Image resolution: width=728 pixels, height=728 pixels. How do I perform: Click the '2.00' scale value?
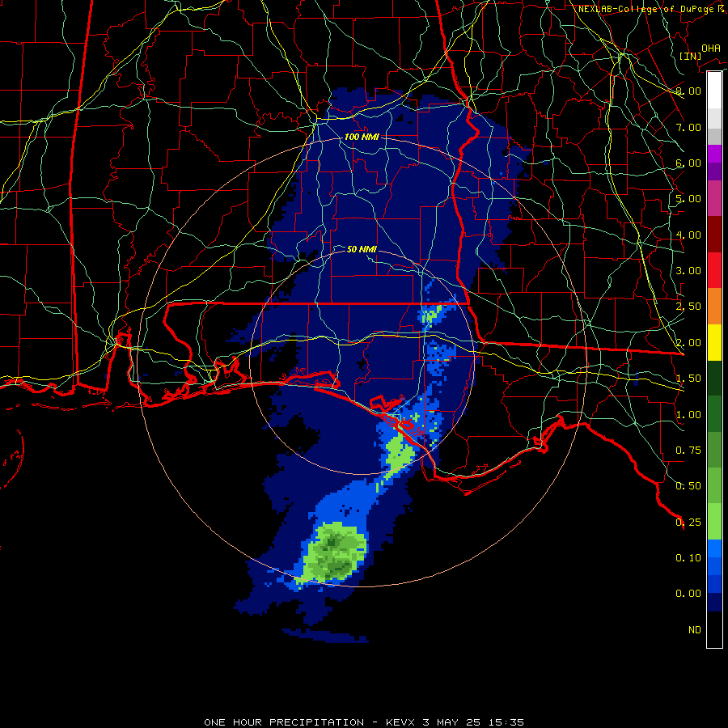click(x=688, y=343)
